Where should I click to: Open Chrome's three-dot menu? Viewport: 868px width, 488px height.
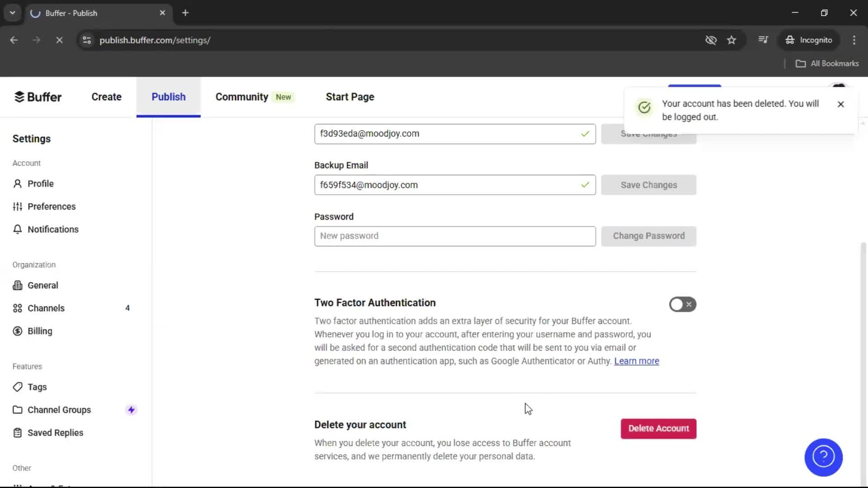coord(854,40)
